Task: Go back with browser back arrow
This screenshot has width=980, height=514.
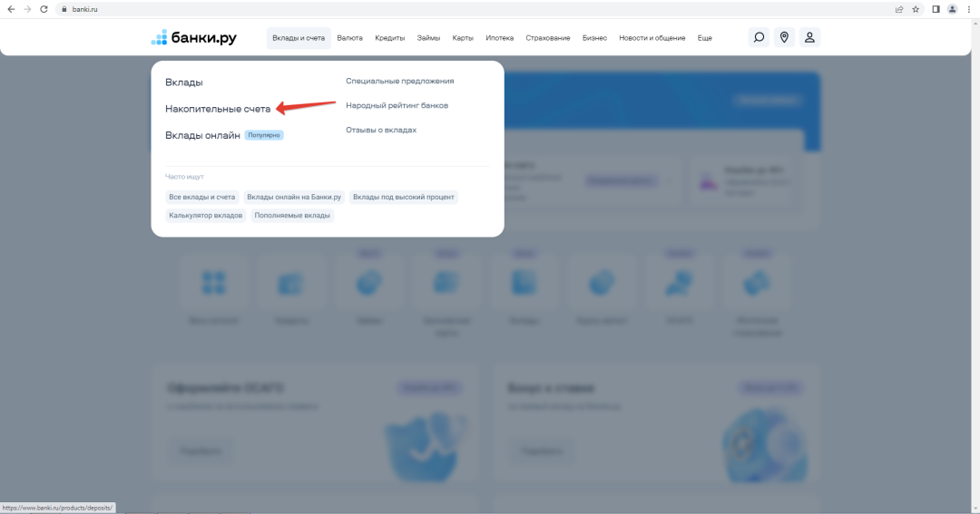Action: pyautogui.click(x=11, y=9)
